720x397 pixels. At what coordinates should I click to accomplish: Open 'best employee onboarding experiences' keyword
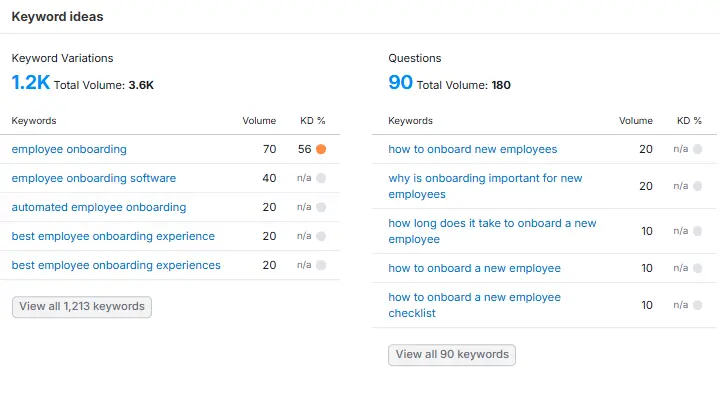pyautogui.click(x=116, y=265)
